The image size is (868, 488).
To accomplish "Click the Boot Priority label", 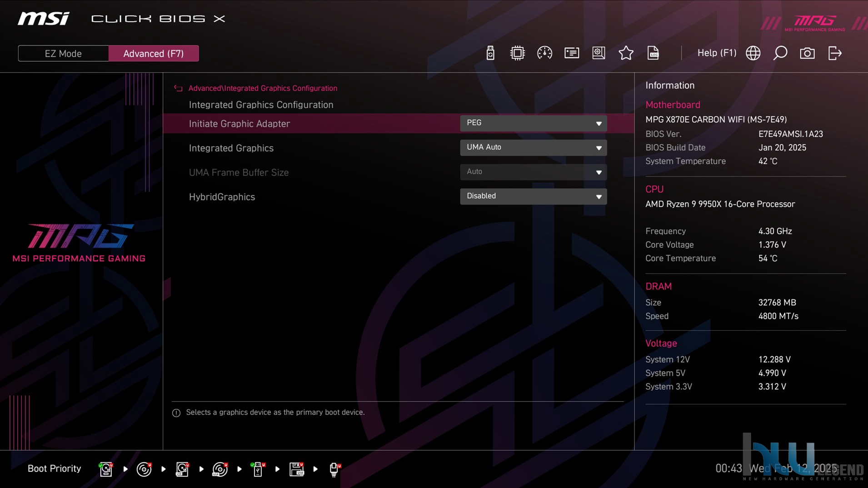I will [x=54, y=468].
